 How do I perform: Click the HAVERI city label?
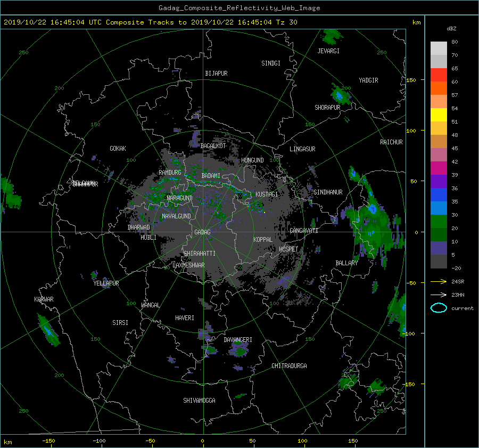tap(185, 318)
